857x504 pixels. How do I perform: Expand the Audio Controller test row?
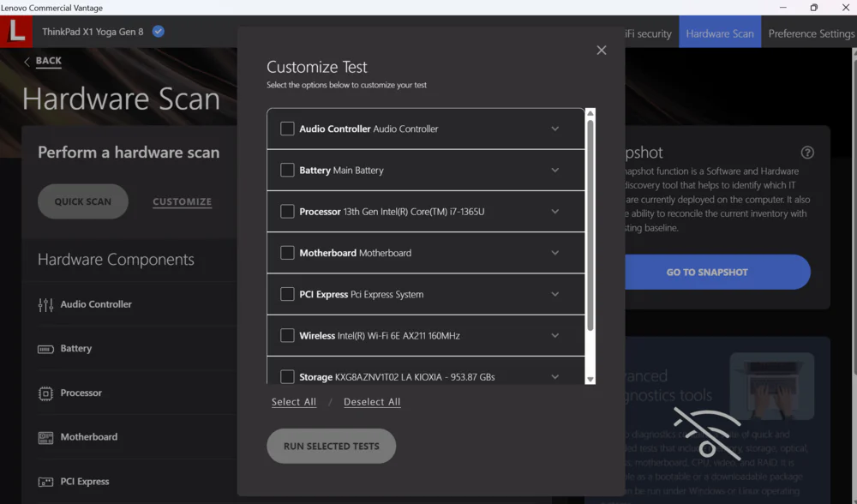(x=554, y=129)
